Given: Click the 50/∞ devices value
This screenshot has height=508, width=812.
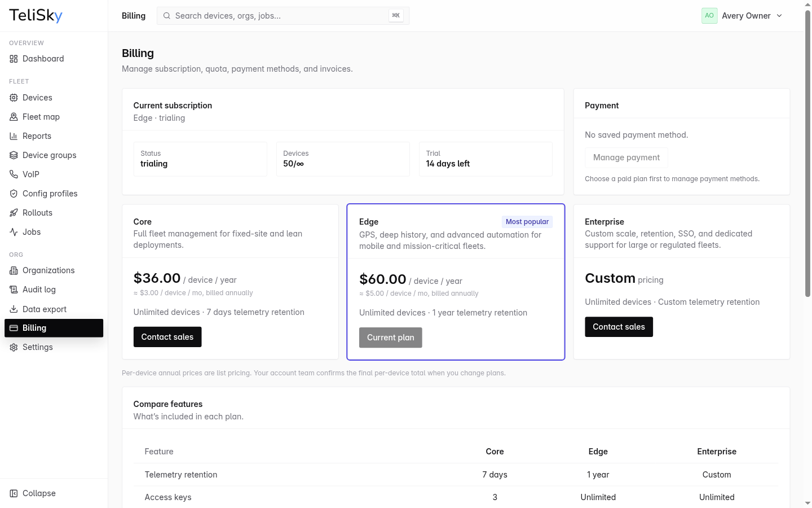Looking at the screenshot, I should coord(293,164).
